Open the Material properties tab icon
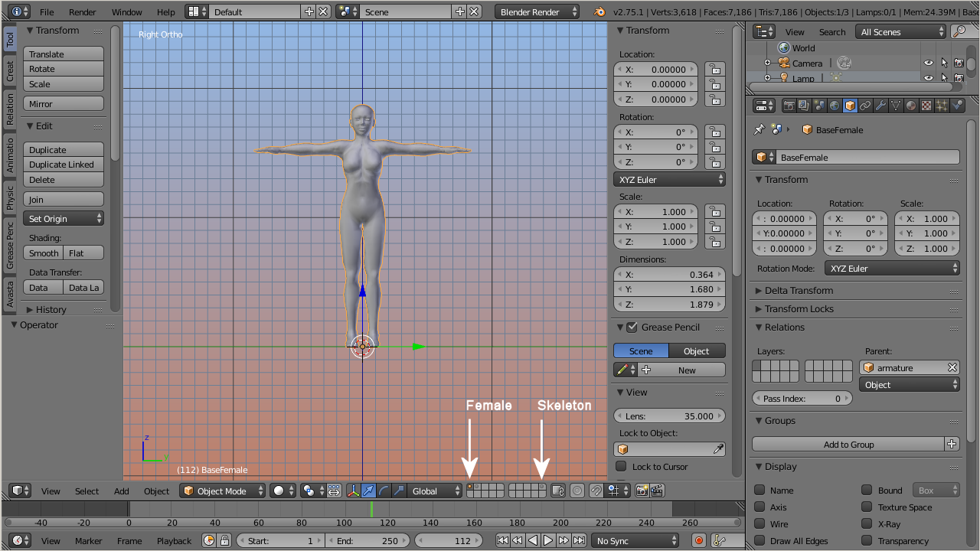 [911, 106]
